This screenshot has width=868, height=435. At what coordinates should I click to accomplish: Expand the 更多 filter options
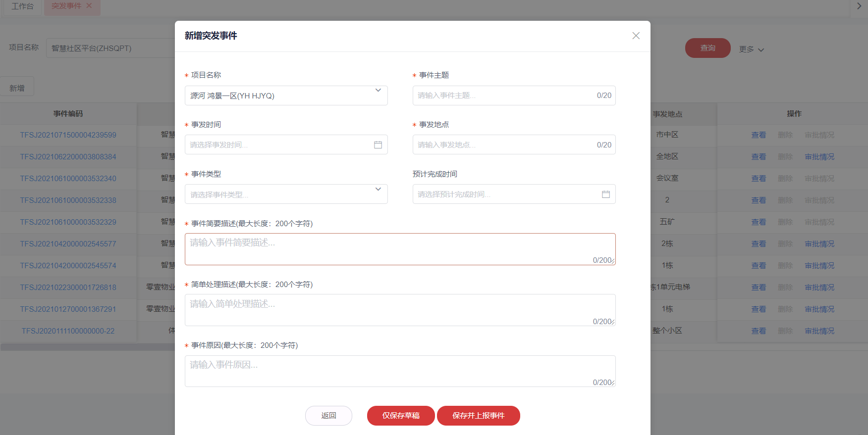[752, 49]
